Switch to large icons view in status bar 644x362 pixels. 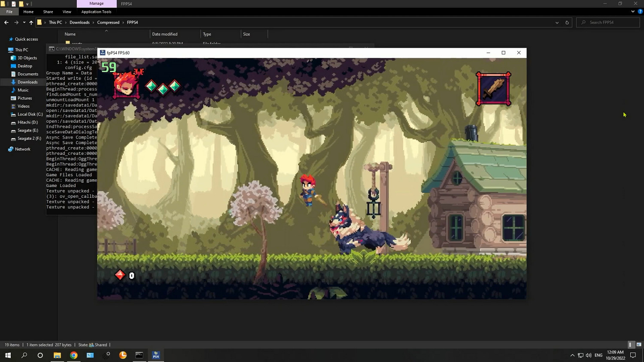[639, 345]
